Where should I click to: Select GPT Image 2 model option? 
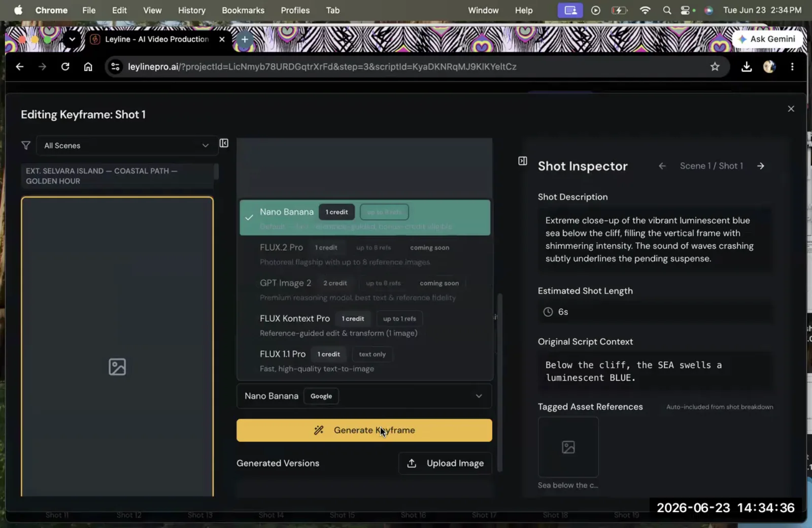[x=365, y=289]
